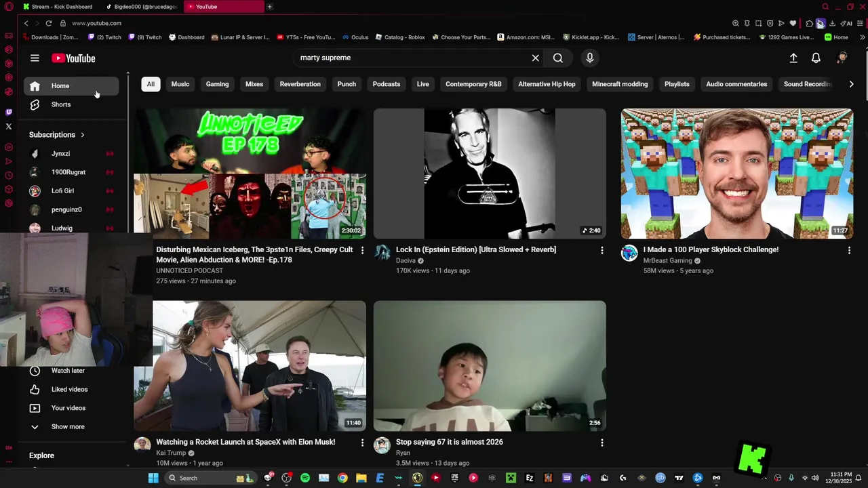Viewport: 868px width, 488px height.
Task: Play the Lock In Epstein Edition thumbnail
Action: (x=490, y=174)
